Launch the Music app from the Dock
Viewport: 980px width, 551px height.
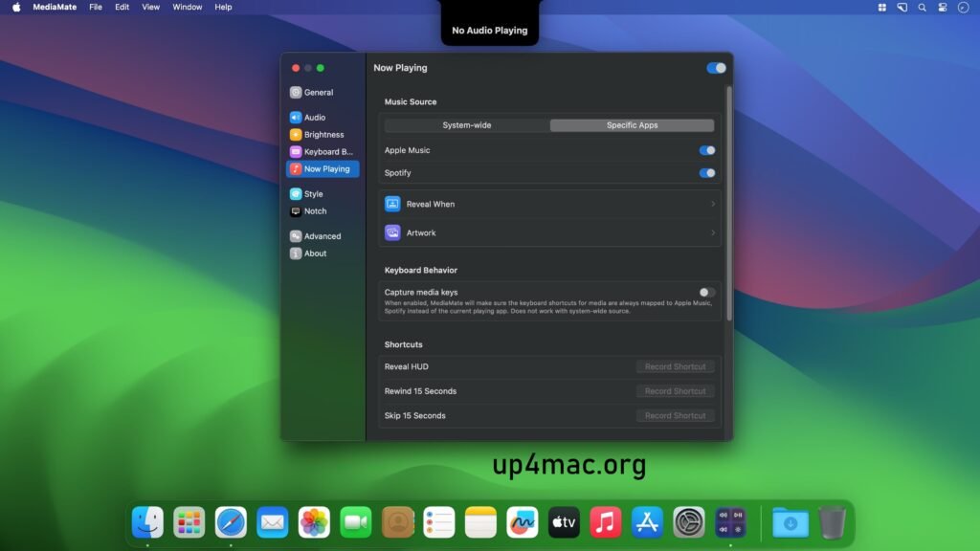(x=605, y=522)
